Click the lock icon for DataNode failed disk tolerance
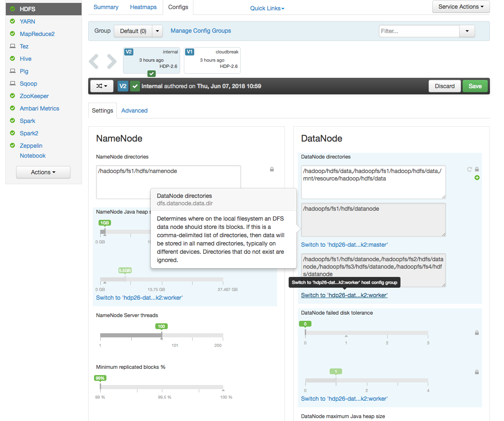Screen dimensions: 504x421 477,333
